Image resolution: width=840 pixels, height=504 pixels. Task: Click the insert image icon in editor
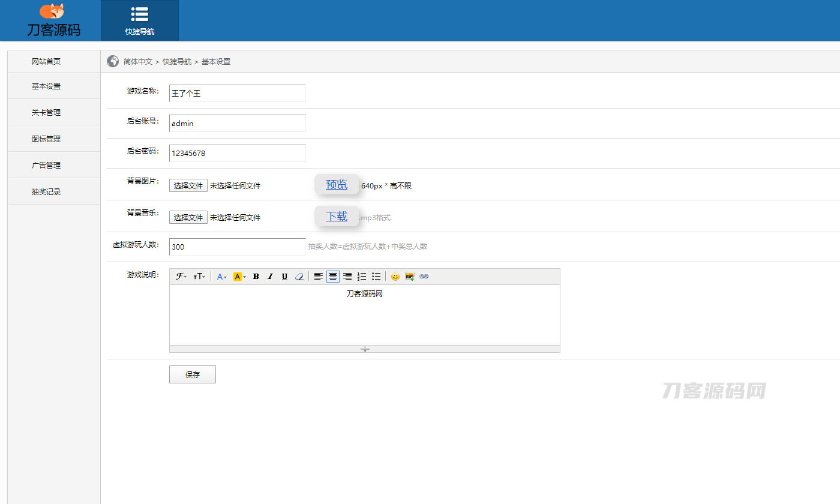pyautogui.click(x=410, y=277)
